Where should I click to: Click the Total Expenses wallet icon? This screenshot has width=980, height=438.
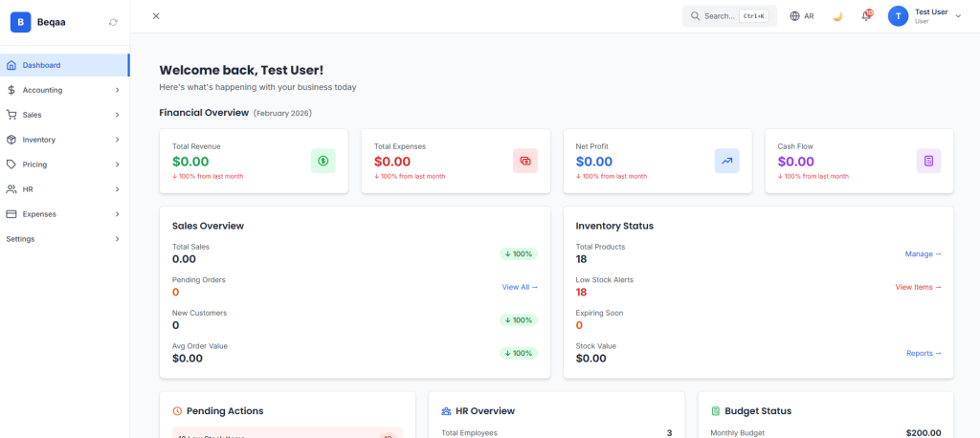[525, 161]
